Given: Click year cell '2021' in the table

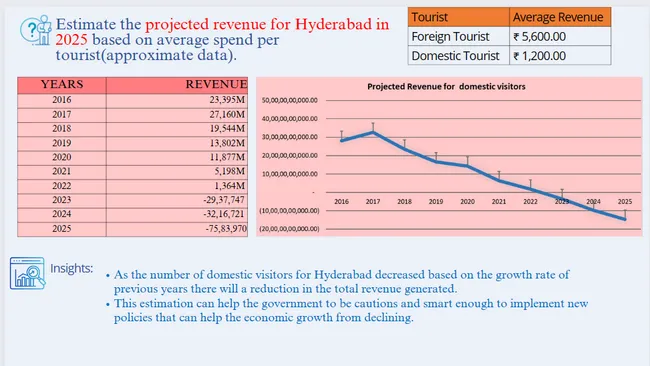Looking at the screenshot, I should pyautogui.click(x=62, y=172).
